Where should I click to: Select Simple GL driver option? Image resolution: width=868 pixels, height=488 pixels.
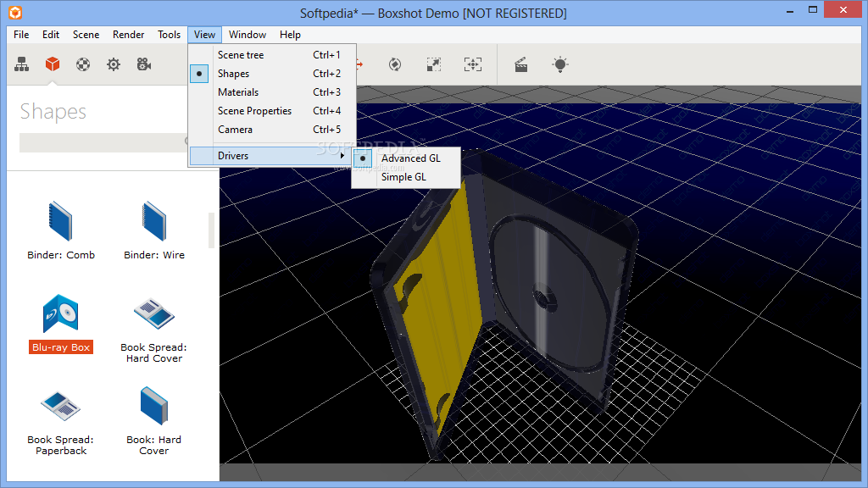tap(406, 177)
